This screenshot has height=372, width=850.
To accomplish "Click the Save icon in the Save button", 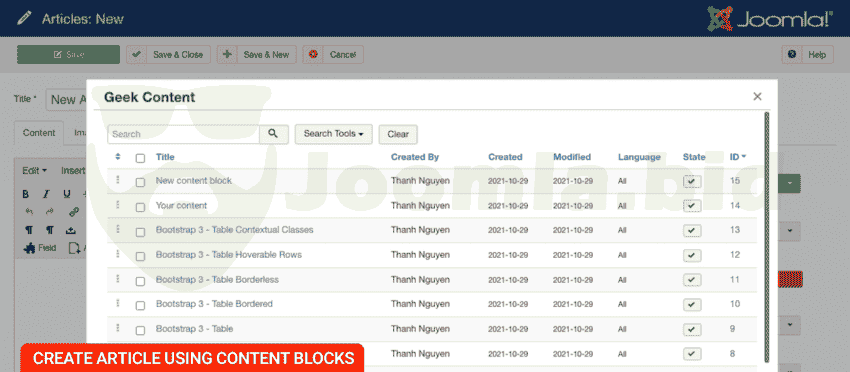I will 57,55.
